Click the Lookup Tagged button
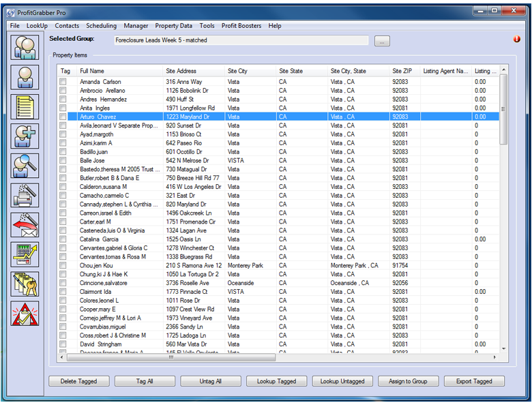Viewport: 532px width, 405px height. tap(276, 381)
